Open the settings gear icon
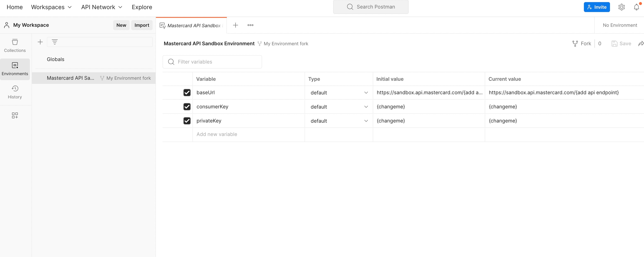 (x=621, y=7)
